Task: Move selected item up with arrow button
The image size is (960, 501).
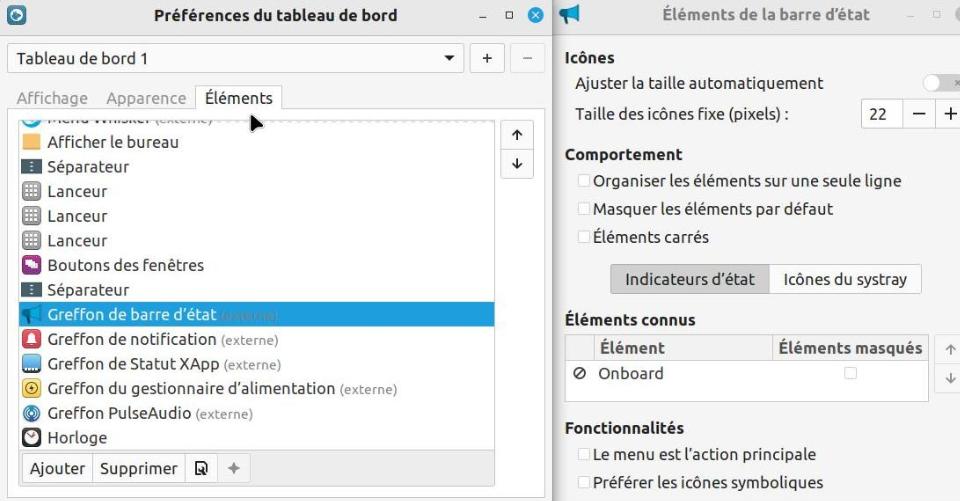Action: click(x=517, y=135)
